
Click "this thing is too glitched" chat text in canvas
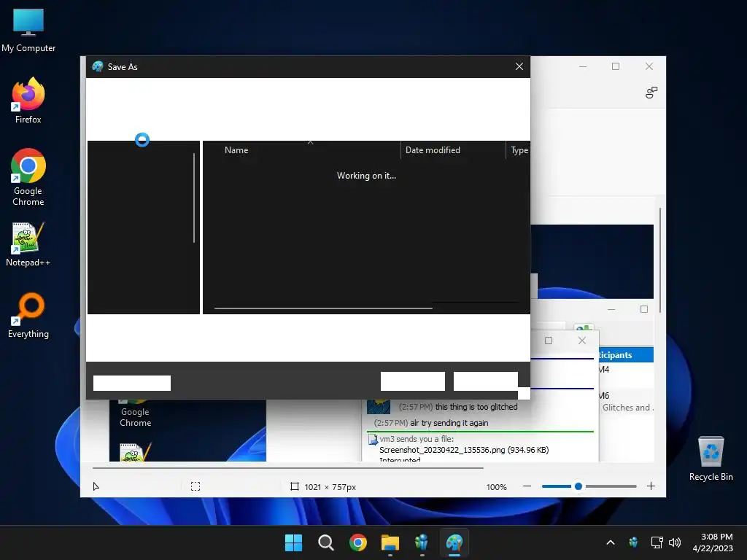pyautogui.click(x=476, y=407)
